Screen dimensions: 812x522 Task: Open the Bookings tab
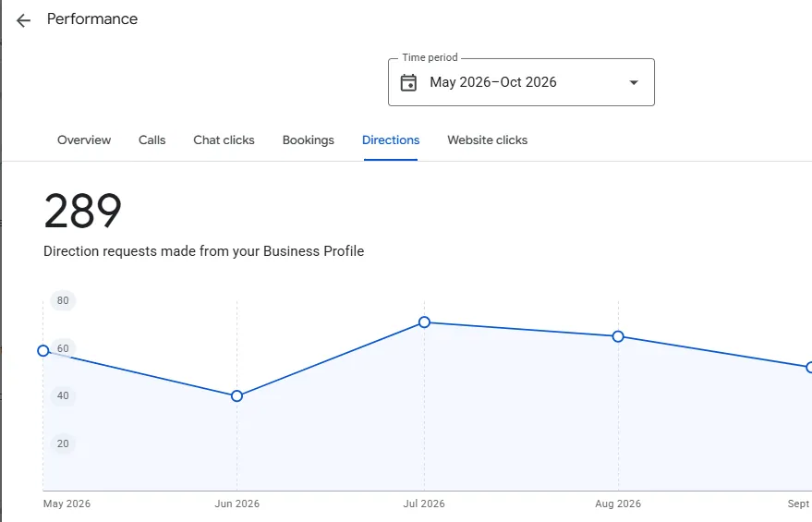point(309,140)
